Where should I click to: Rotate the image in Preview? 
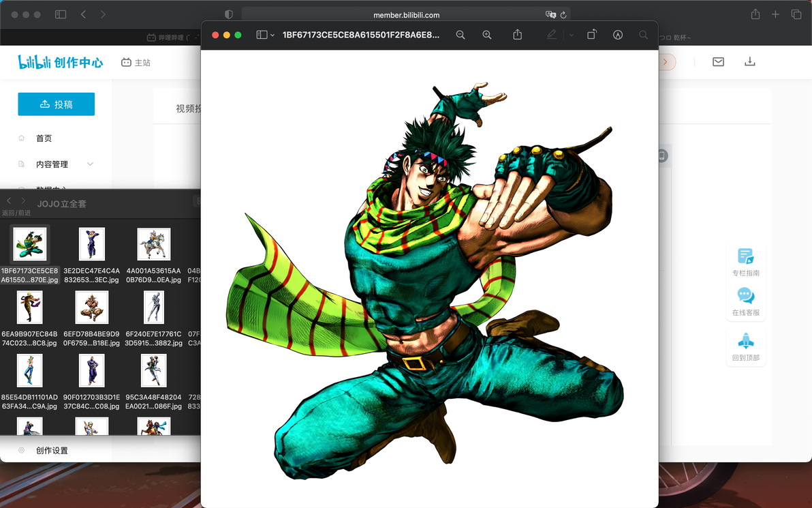[591, 34]
